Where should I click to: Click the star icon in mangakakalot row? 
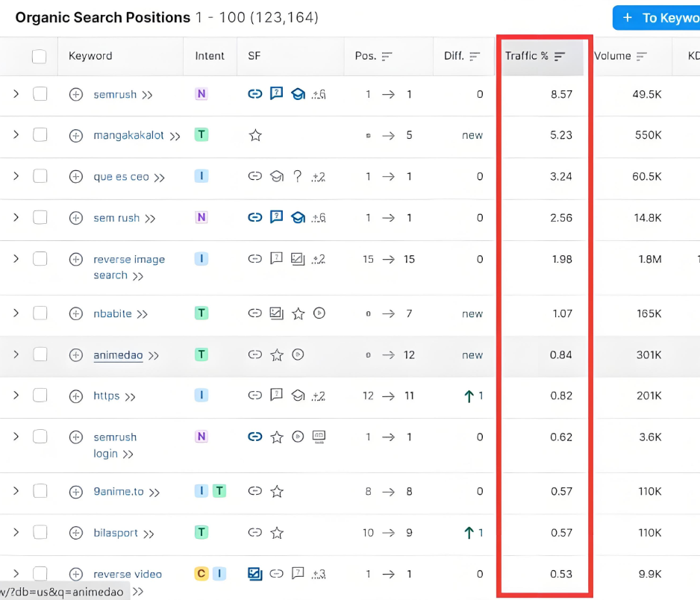click(x=255, y=136)
